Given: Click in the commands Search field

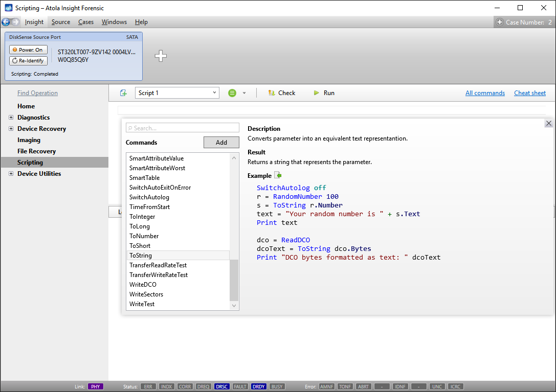Looking at the screenshot, I should click(x=183, y=128).
